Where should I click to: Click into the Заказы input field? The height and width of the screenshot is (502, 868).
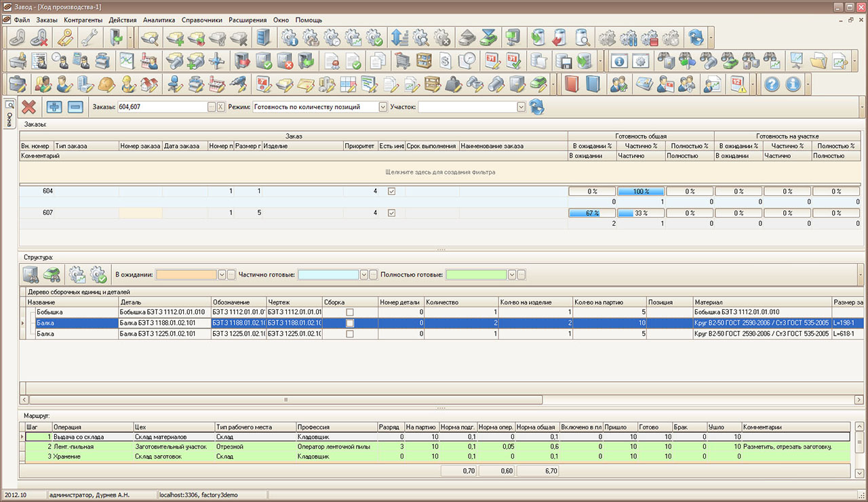161,107
